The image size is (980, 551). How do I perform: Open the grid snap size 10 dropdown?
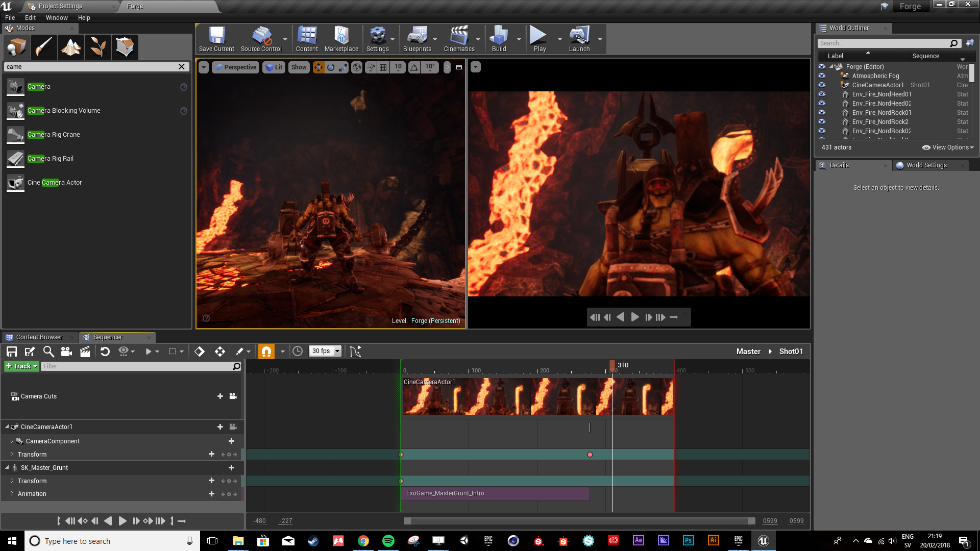398,67
